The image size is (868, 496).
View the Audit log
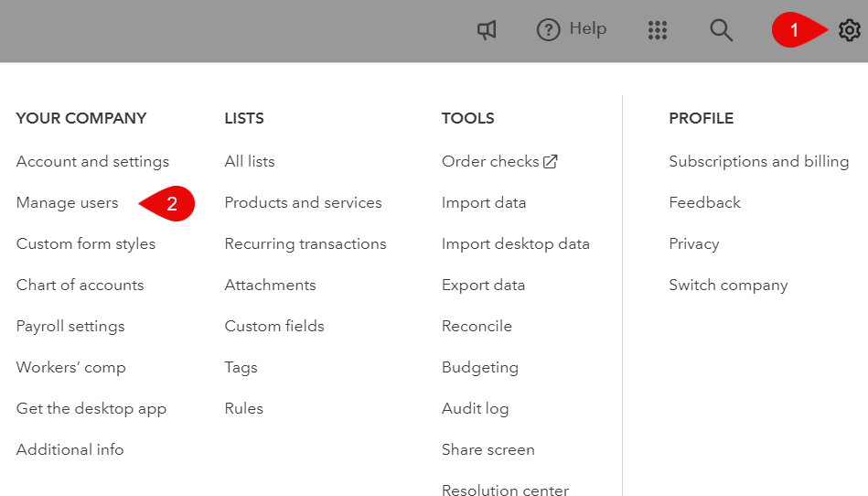point(475,408)
